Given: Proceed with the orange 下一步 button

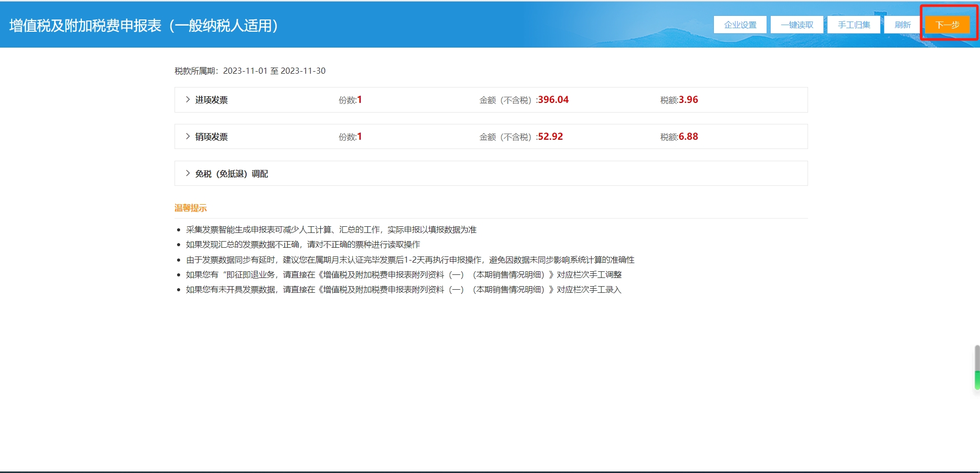Looking at the screenshot, I should [x=947, y=25].
